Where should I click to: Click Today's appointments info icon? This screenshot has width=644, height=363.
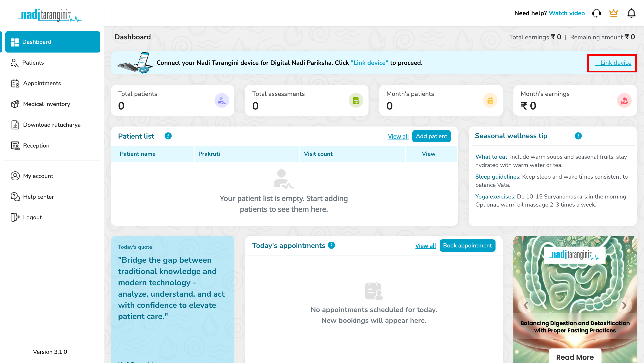[331, 245]
